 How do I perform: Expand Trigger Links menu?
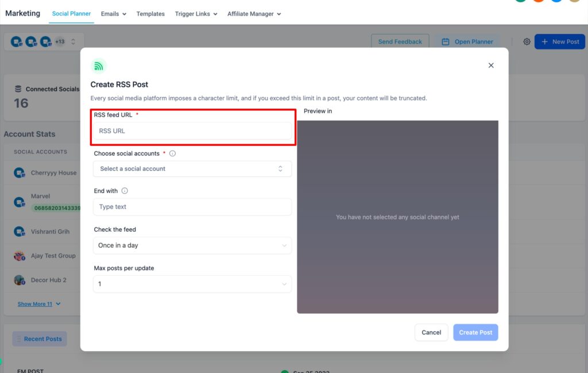196,14
